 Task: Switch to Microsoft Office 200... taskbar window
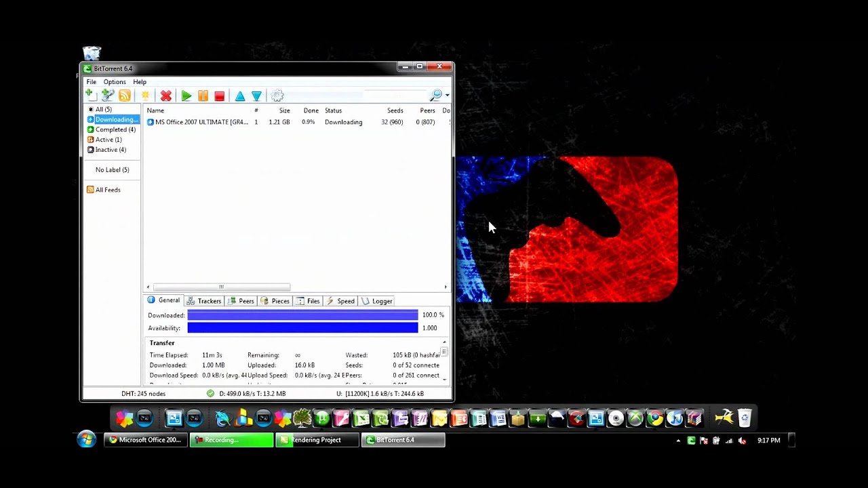[x=146, y=440]
